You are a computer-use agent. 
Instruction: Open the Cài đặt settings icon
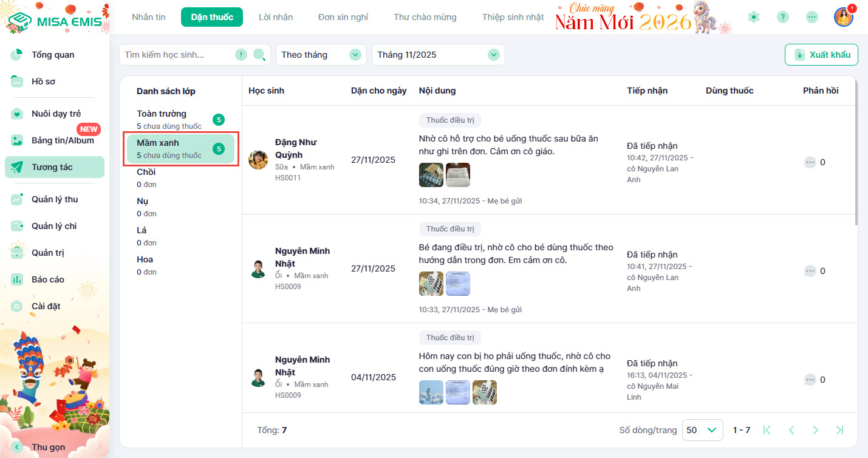(17, 306)
